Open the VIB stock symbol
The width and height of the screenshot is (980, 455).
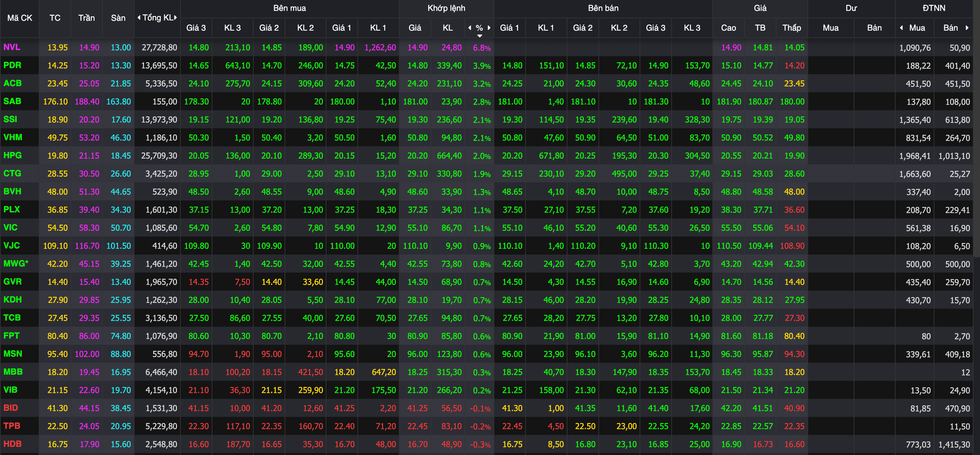click(10, 390)
